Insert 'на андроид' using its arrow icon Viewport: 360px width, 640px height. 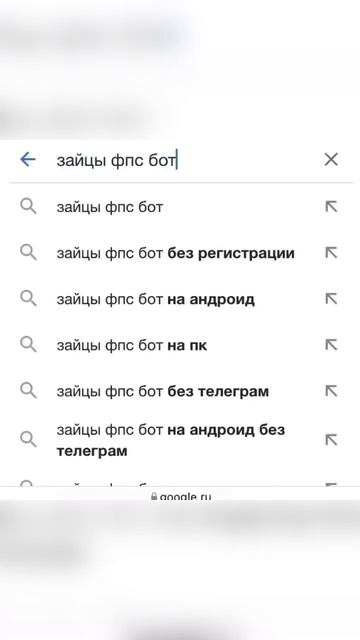(331, 299)
